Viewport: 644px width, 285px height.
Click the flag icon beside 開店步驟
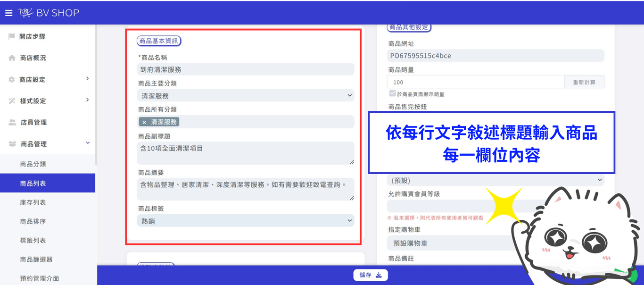(x=12, y=36)
